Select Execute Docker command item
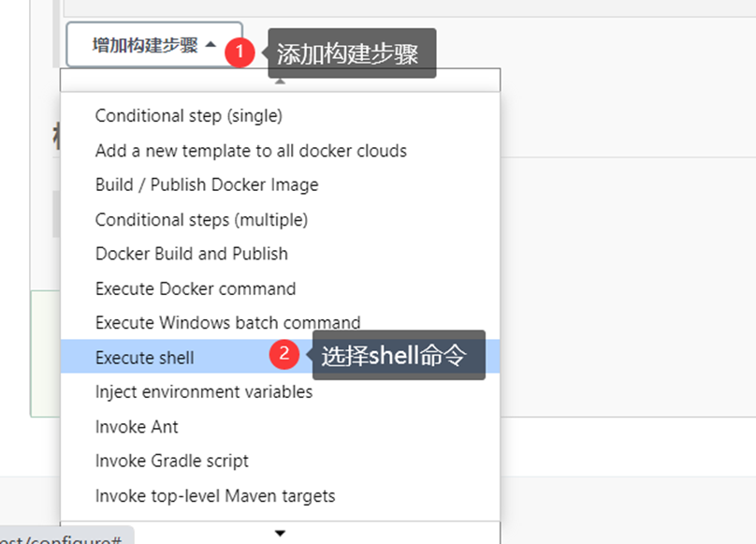756x544 pixels. tap(196, 288)
